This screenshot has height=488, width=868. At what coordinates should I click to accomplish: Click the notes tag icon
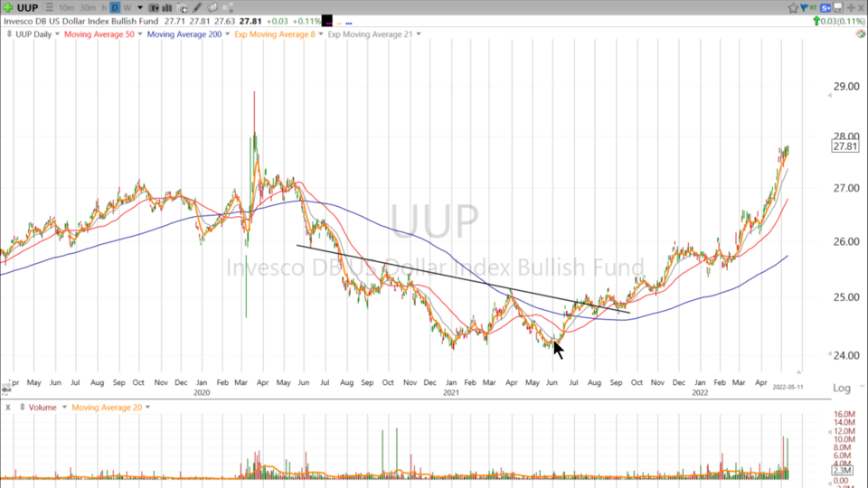point(212,8)
